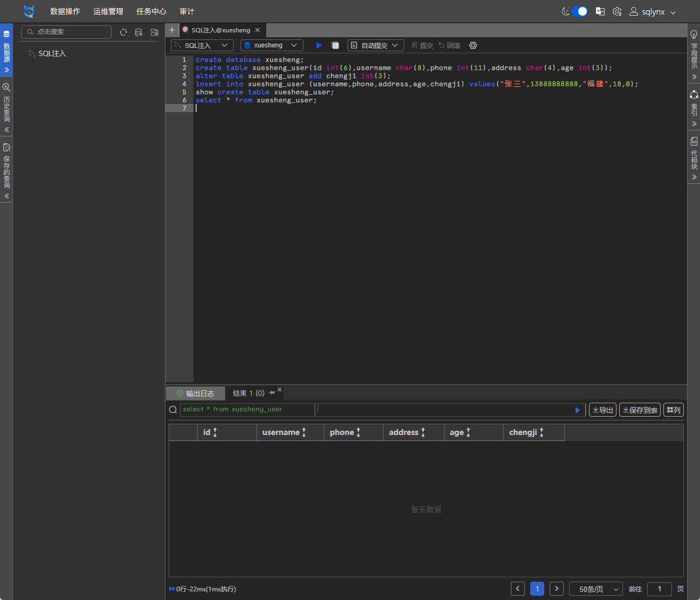Open the settings gear in top bar
The width and height of the screenshot is (700, 600).
[x=617, y=11]
